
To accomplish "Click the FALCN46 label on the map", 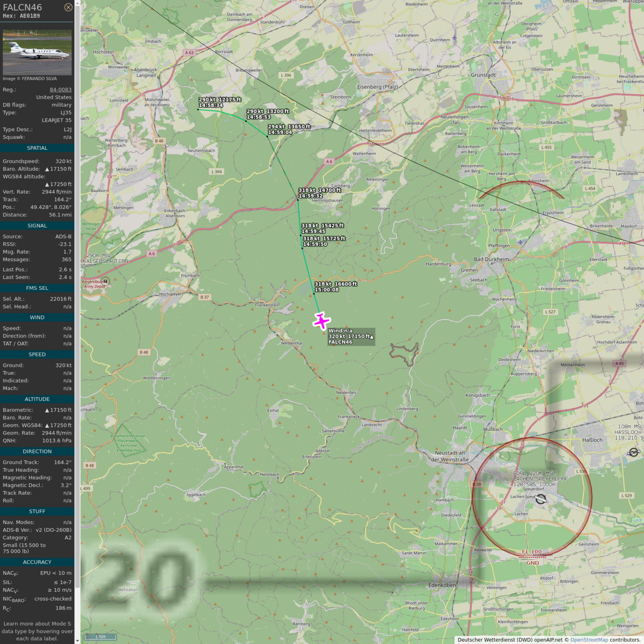I will coord(340,342).
